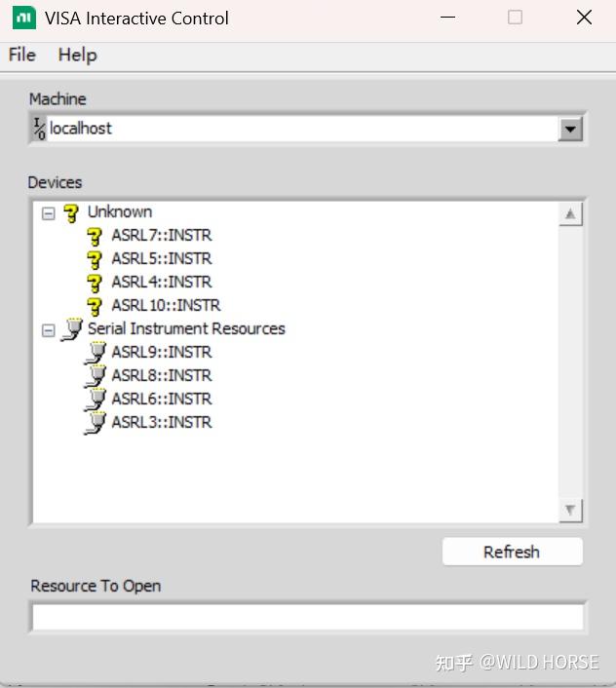Select the ASRL8::INSTR serial resource
This screenshot has height=688, width=616.
tap(162, 375)
